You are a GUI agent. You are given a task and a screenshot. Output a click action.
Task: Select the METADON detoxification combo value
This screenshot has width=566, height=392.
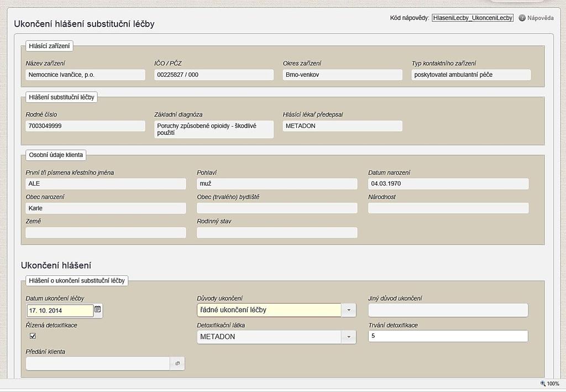[x=269, y=337]
